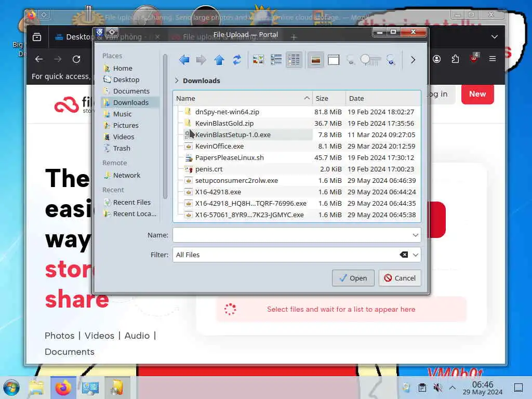Open file explorer from taskbar

(x=36, y=388)
